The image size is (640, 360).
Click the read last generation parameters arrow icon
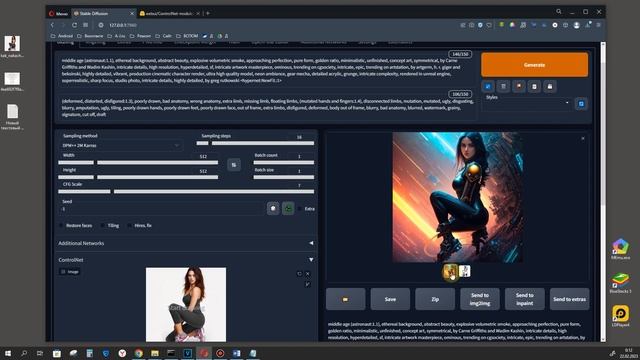[x=488, y=87]
